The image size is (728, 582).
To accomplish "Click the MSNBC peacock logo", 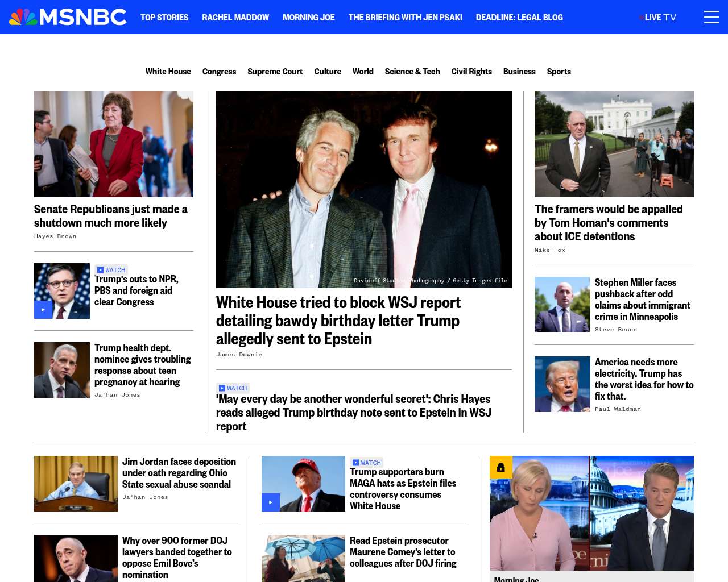I will coord(68,17).
